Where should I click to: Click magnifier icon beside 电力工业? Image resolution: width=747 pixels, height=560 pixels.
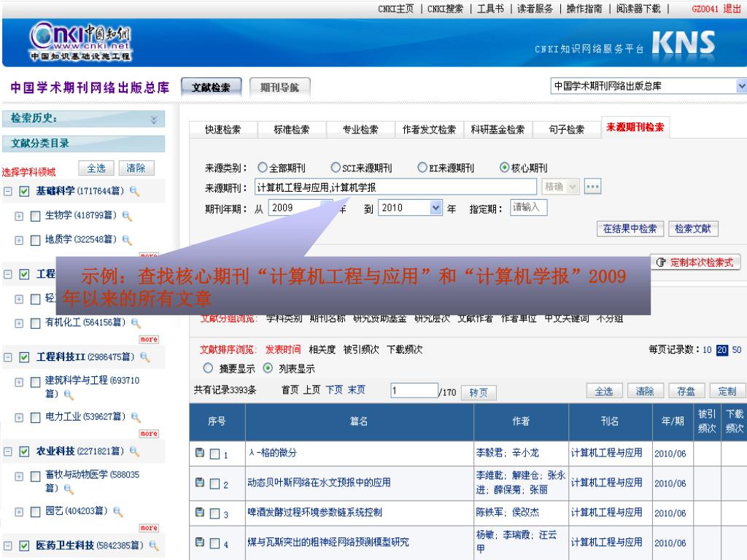coord(136,418)
